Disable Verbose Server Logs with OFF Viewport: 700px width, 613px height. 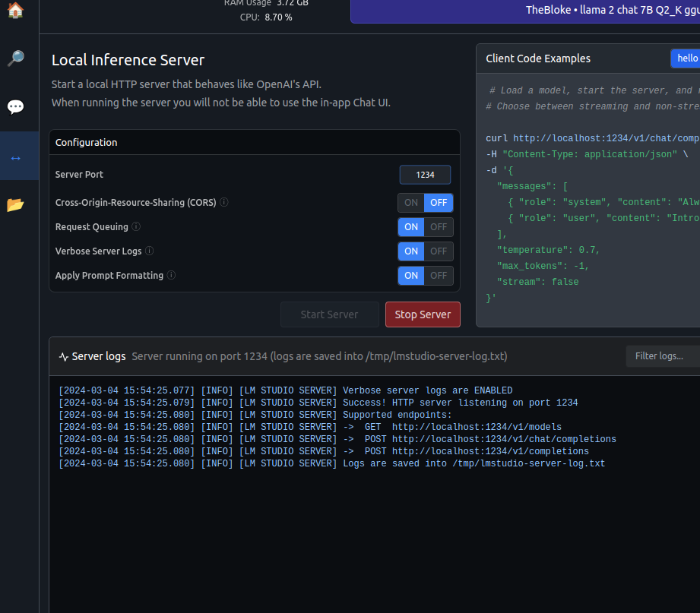[439, 251]
